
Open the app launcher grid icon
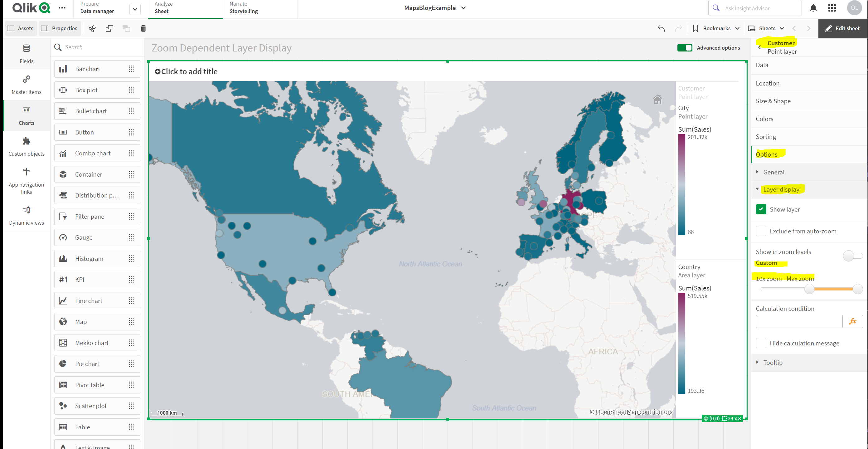[832, 8]
